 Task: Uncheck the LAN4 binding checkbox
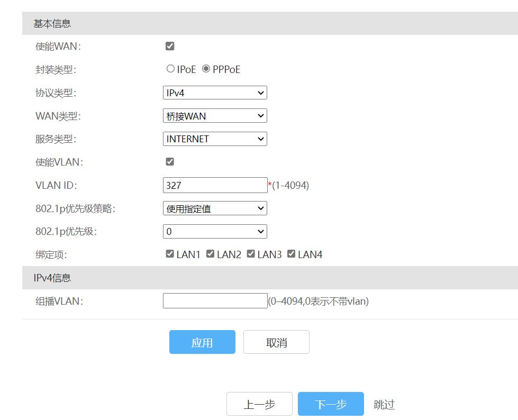[x=291, y=254]
